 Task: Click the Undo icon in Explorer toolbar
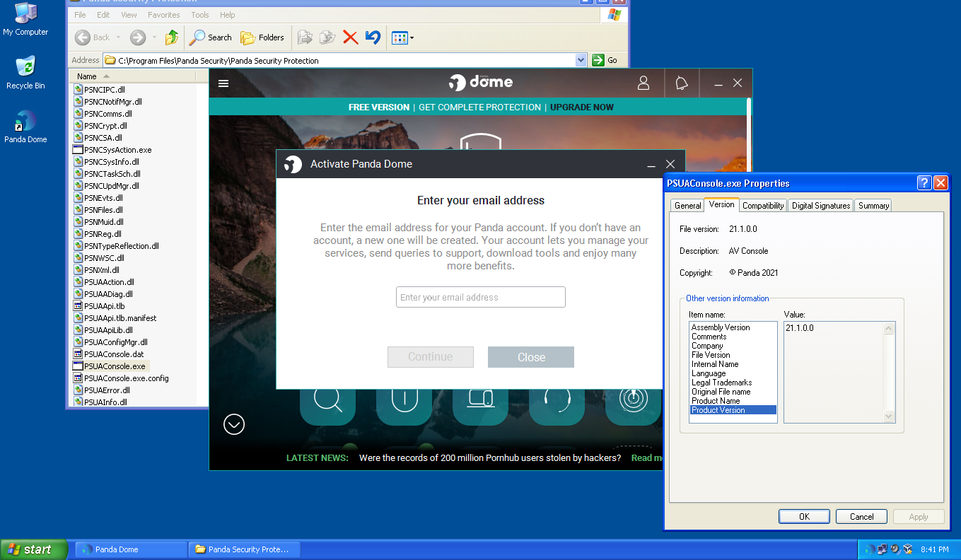click(x=373, y=37)
